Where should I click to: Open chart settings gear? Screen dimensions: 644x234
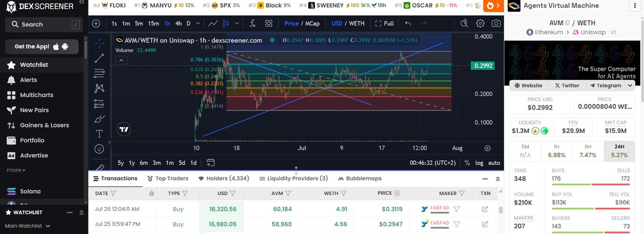(x=480, y=24)
